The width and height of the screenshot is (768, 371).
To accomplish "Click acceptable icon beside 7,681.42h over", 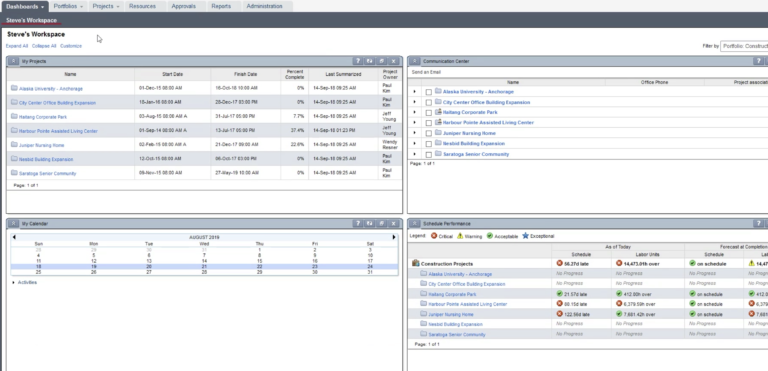I will [x=619, y=314].
